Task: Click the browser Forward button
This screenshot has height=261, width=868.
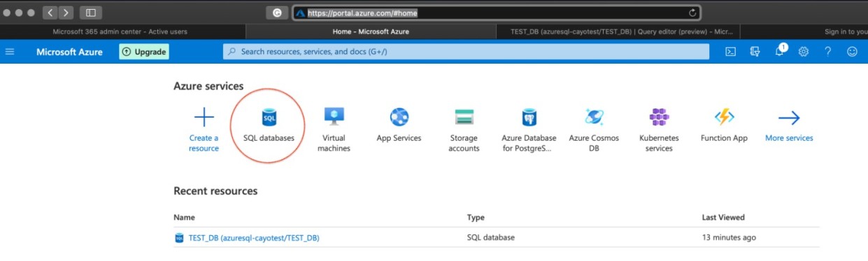Action: click(66, 13)
